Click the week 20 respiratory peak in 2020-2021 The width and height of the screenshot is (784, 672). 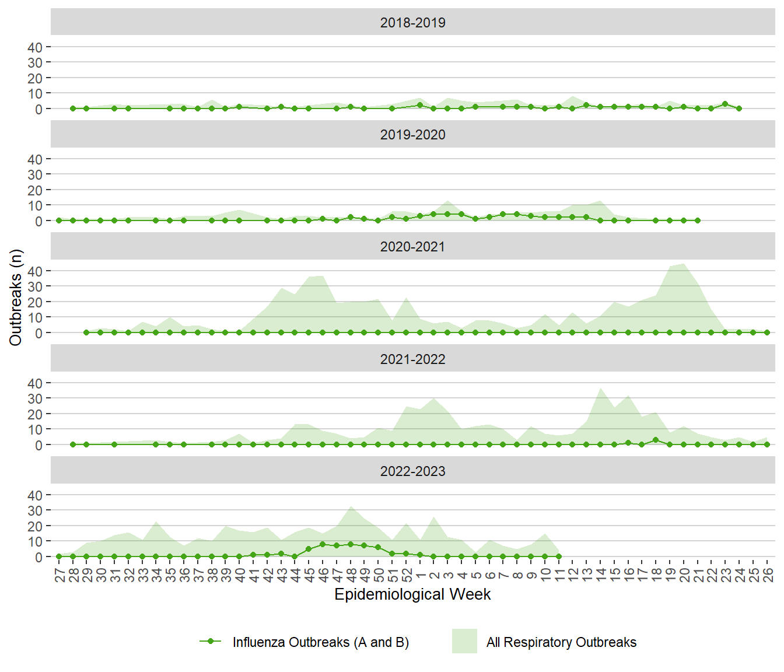click(684, 264)
